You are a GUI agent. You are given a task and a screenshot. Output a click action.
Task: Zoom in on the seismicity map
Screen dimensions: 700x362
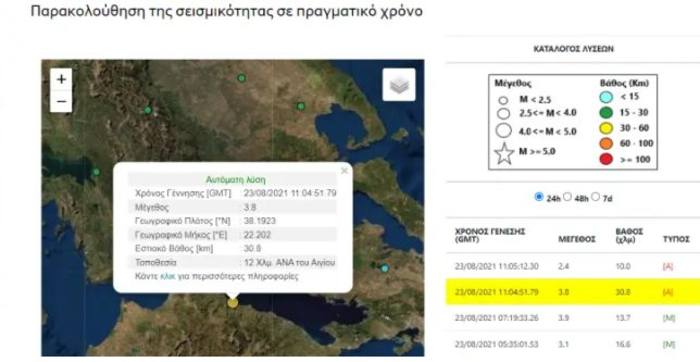coord(61,79)
